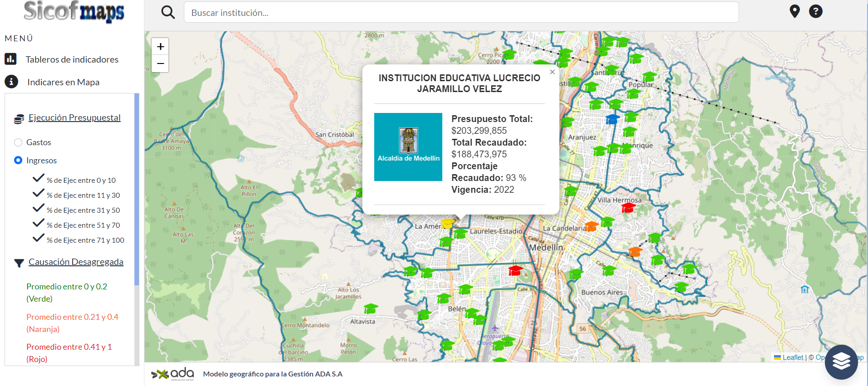Toggle the % de Ejec entre 71 y 100 check
The height and width of the screenshot is (386, 868).
(39, 238)
